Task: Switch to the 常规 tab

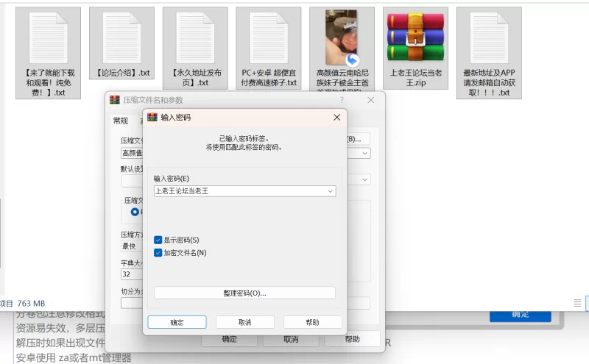Action: point(121,121)
